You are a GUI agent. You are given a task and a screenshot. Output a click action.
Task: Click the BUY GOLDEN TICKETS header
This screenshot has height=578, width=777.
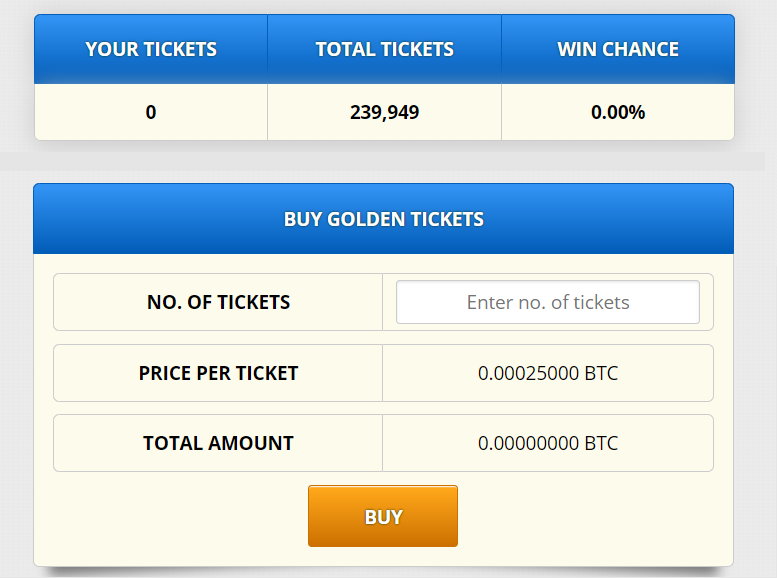[384, 219]
